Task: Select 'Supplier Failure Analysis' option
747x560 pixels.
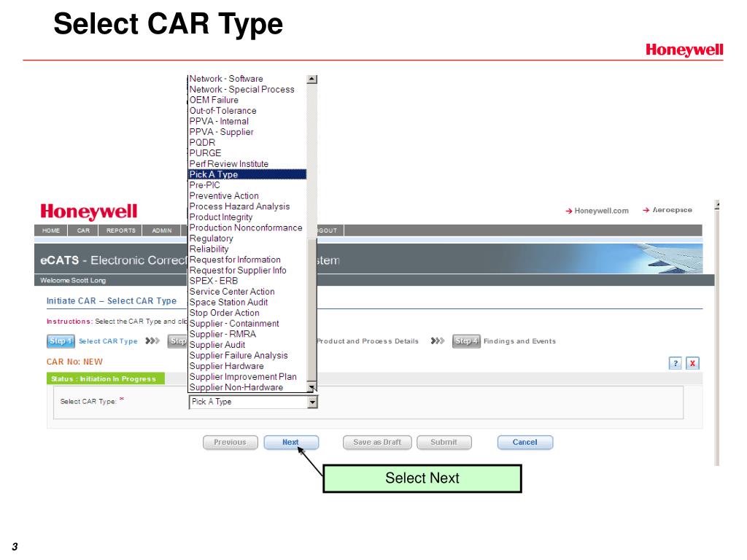Action: coord(247,355)
